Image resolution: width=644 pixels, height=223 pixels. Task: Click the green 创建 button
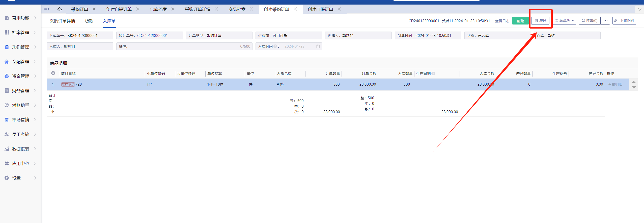click(520, 21)
